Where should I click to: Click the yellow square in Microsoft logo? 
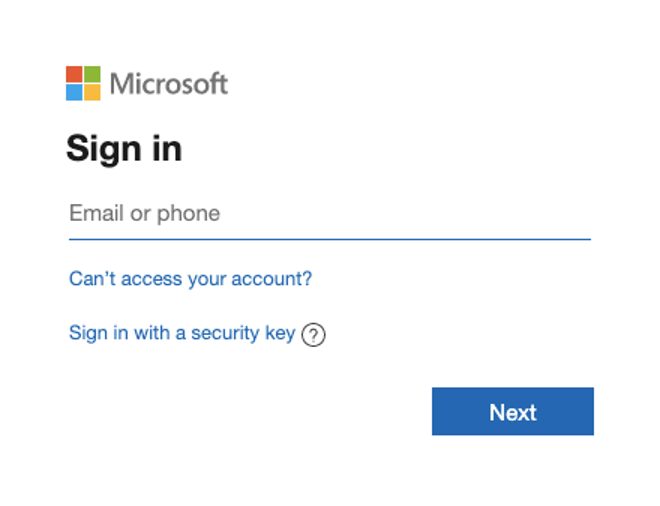(x=92, y=93)
